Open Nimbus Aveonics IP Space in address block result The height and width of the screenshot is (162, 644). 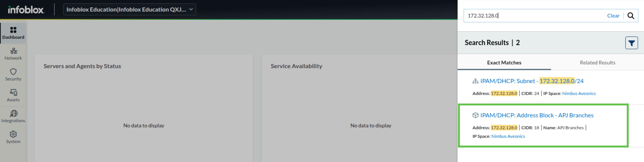click(x=508, y=136)
